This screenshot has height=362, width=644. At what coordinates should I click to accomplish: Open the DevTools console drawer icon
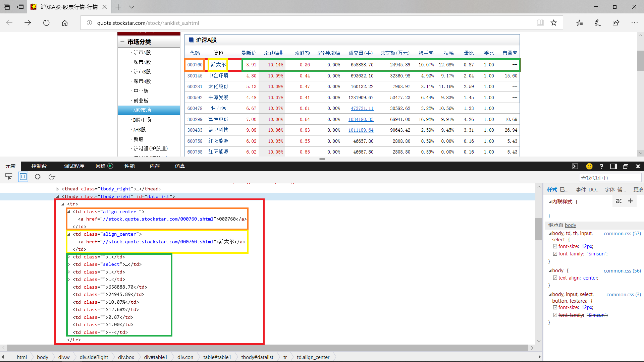coord(575,166)
